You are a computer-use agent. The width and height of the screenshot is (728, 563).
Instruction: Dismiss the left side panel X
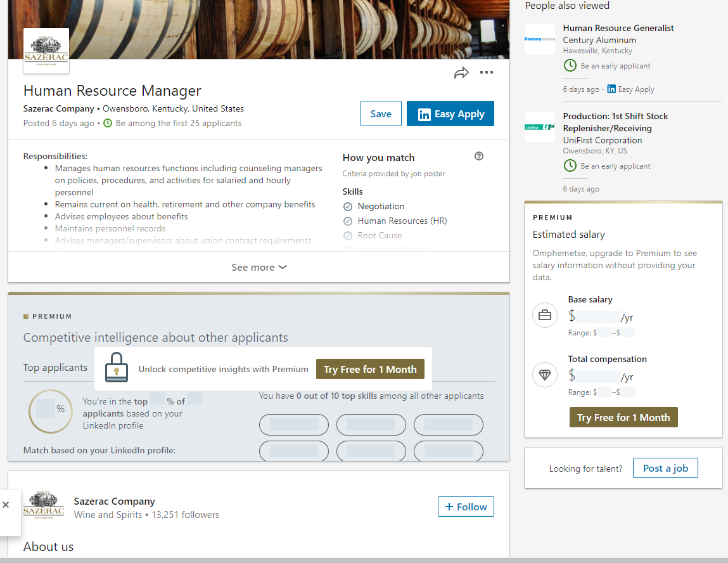(6, 505)
